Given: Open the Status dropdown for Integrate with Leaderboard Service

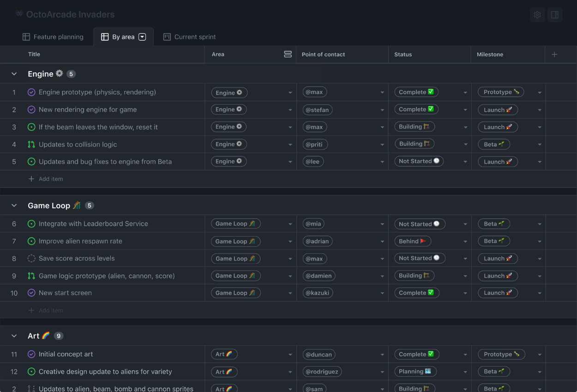Looking at the screenshot, I should click(465, 224).
